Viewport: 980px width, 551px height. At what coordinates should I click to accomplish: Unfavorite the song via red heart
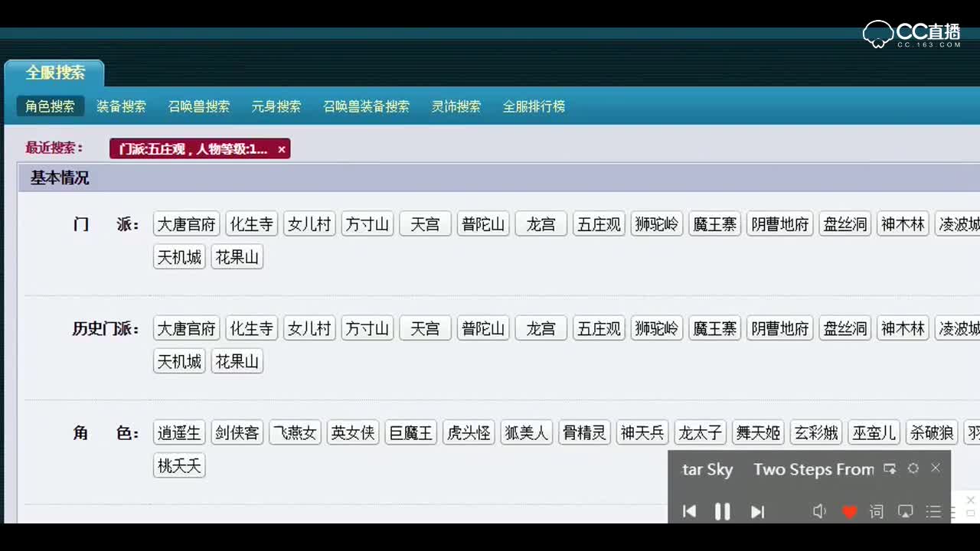point(850,511)
